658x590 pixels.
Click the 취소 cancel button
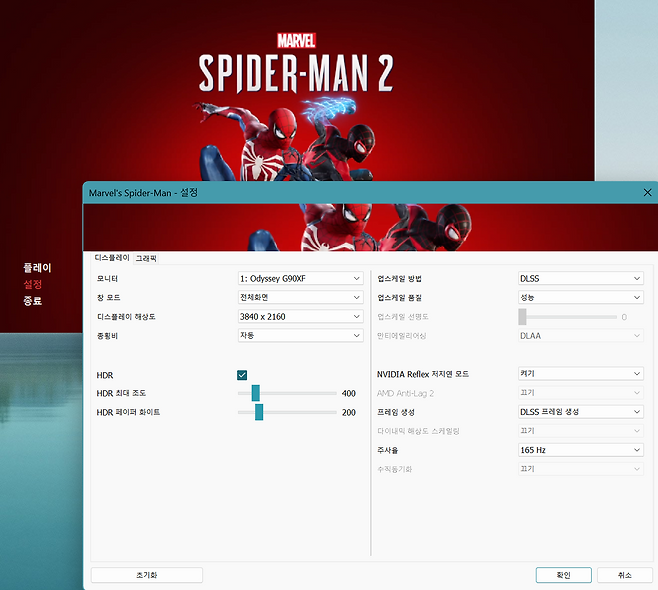(624, 575)
